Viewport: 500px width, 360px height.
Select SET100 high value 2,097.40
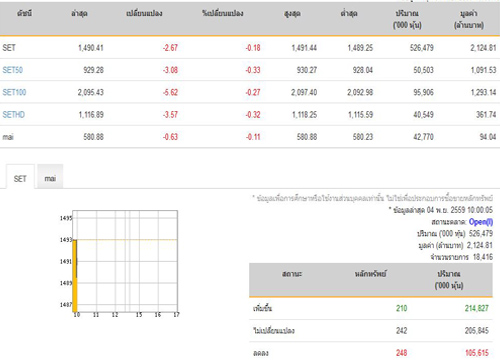click(x=304, y=92)
